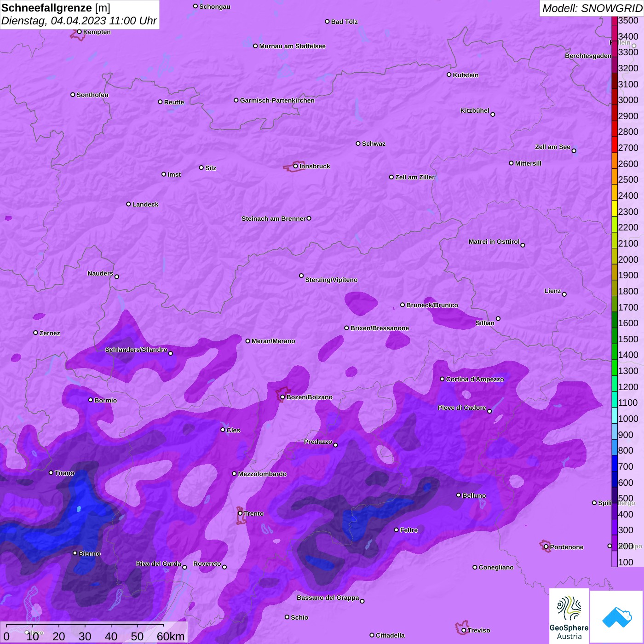Select the red 2700 m legend swatch
The width and height of the screenshot is (644, 644).
[x=615, y=144]
